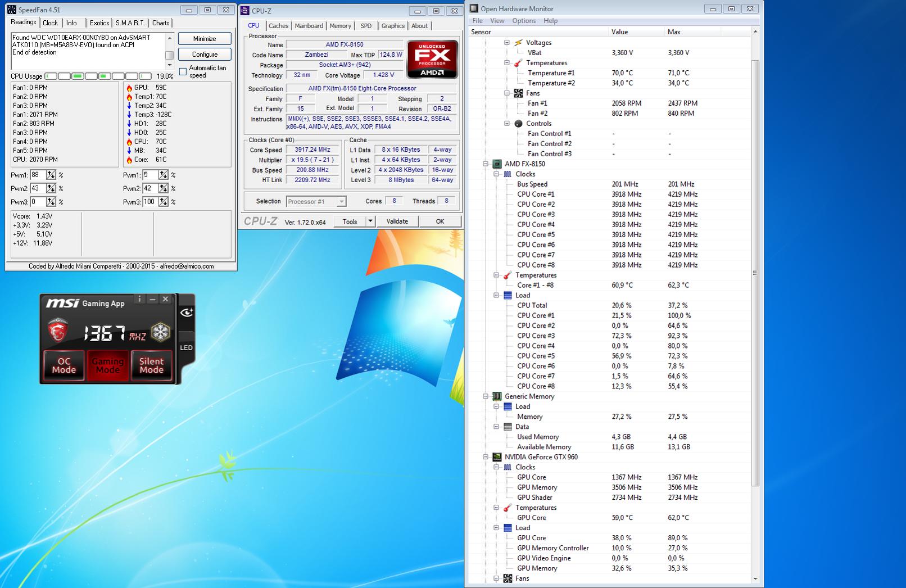906x588 pixels.
Task: Activate Silent Mode in MSI Gaming App
Action: (x=151, y=365)
